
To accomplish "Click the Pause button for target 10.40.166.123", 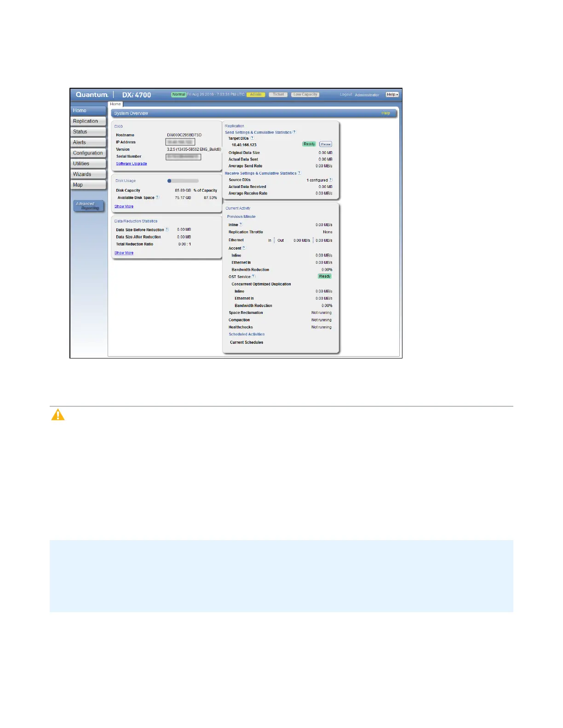I will pyautogui.click(x=326, y=144).
